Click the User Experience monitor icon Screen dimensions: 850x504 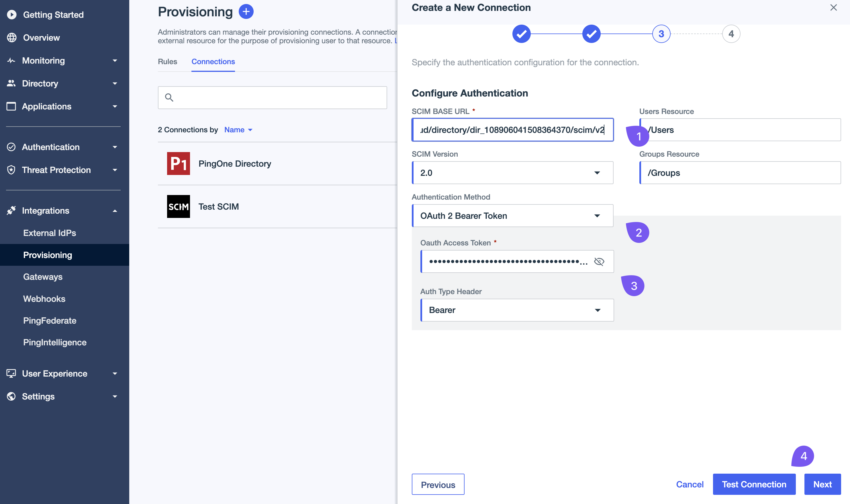pos(11,373)
